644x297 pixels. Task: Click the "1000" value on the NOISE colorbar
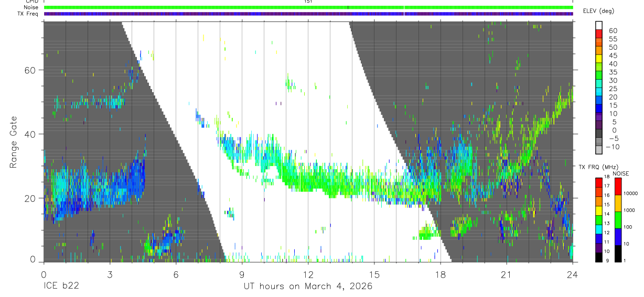pos(630,210)
